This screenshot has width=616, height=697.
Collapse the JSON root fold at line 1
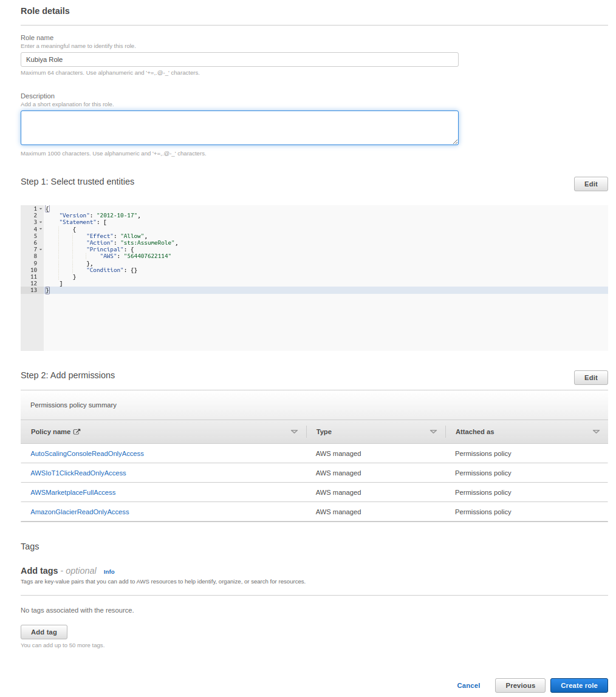(41, 209)
